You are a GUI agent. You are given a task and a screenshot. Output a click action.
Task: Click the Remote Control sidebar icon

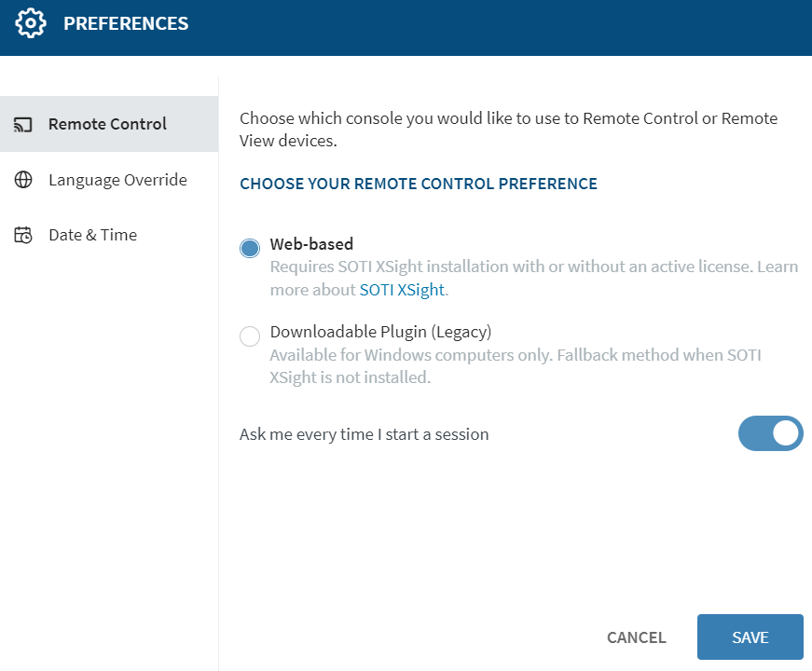point(22,122)
